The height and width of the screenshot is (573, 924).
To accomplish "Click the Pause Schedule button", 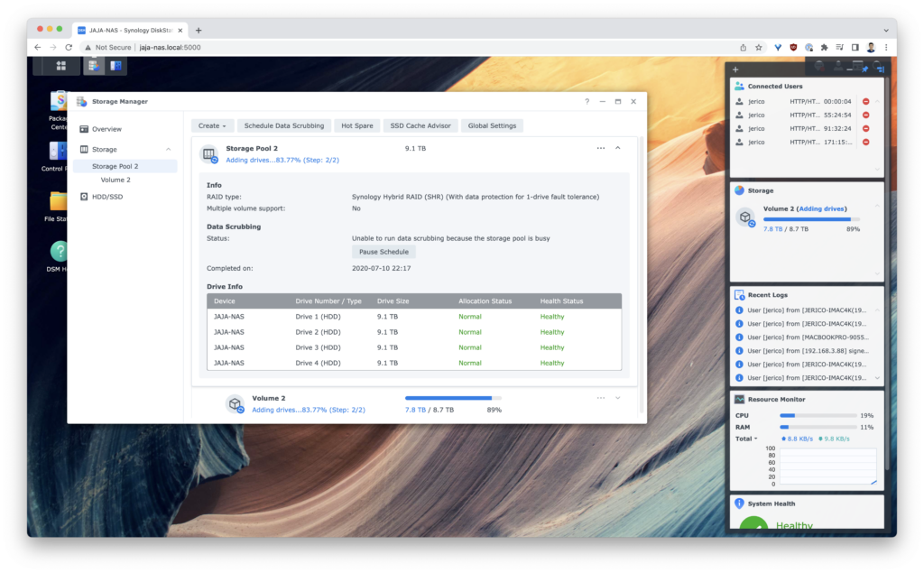I will pos(383,252).
